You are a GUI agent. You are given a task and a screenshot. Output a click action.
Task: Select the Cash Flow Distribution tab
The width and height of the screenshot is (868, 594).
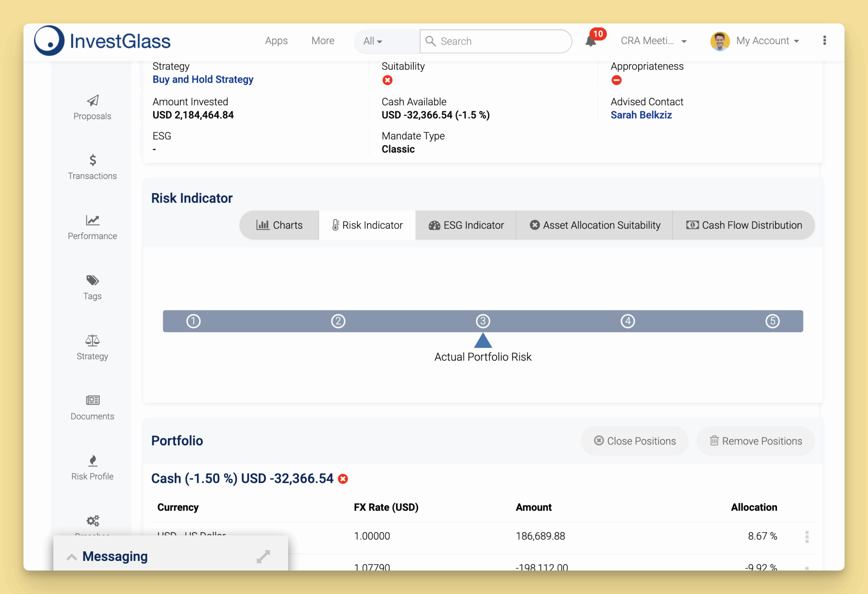coord(744,225)
